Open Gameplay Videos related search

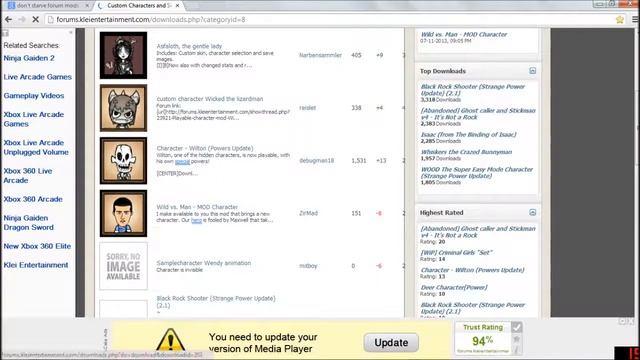pos(34,96)
